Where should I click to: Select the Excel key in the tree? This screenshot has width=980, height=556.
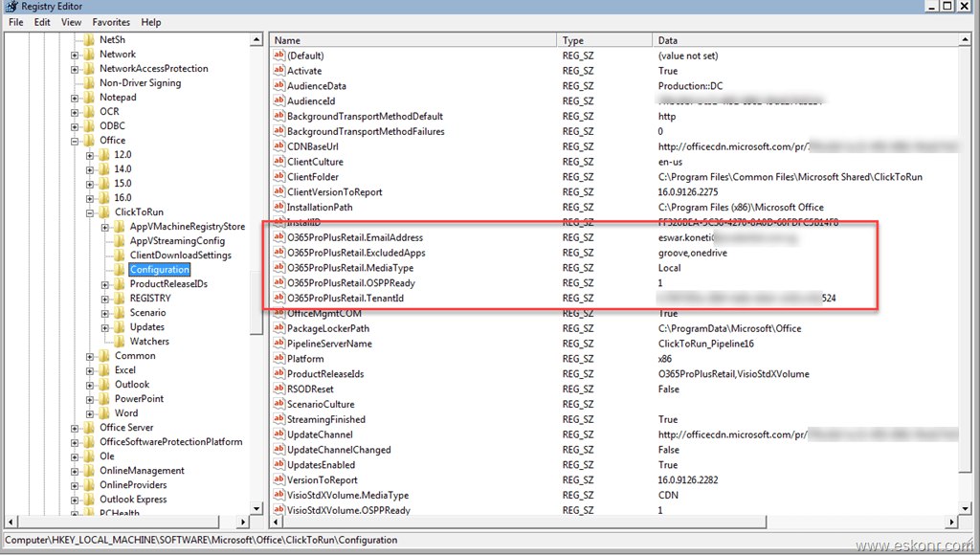[x=125, y=369]
